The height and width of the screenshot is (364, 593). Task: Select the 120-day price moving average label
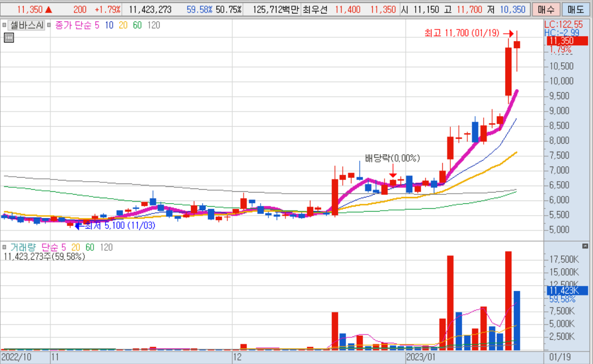click(153, 25)
